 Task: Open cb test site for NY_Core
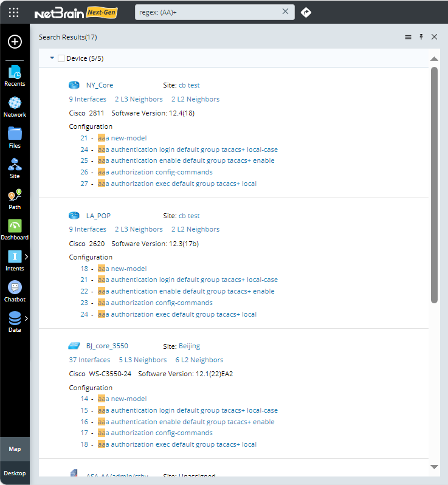pyautogui.click(x=189, y=85)
